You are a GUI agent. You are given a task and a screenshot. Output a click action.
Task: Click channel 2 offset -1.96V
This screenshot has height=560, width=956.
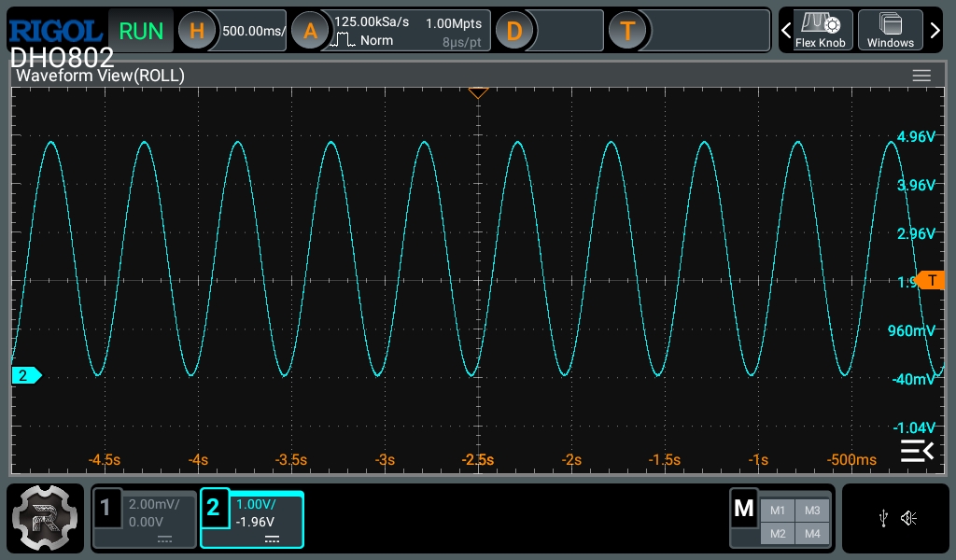point(255,522)
